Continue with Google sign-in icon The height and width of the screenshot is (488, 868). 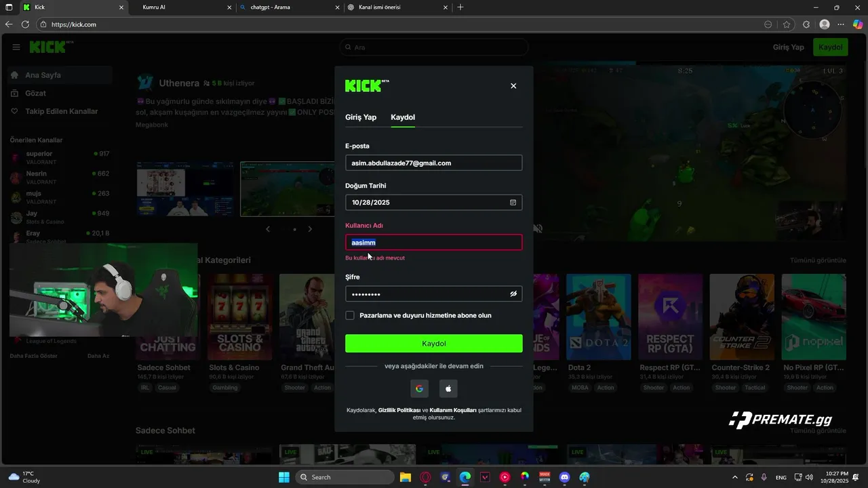click(x=419, y=388)
